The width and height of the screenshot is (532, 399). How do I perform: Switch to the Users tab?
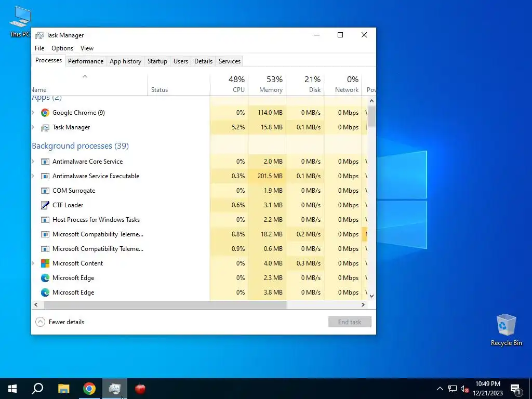point(180,61)
